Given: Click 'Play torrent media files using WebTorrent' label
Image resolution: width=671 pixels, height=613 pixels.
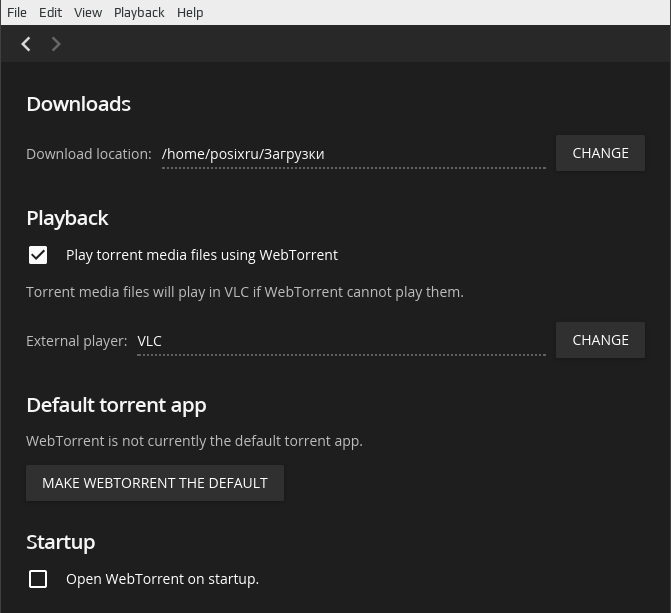Looking at the screenshot, I should pos(202,255).
